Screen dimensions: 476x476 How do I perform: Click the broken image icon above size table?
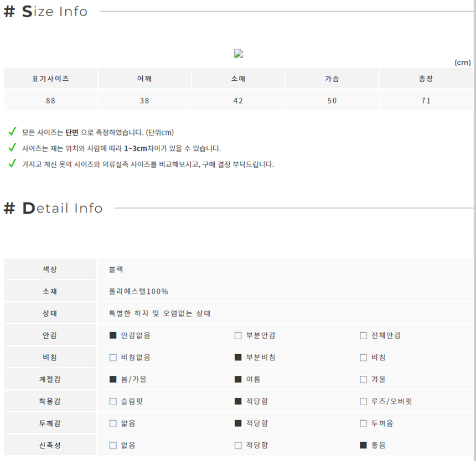(x=239, y=54)
